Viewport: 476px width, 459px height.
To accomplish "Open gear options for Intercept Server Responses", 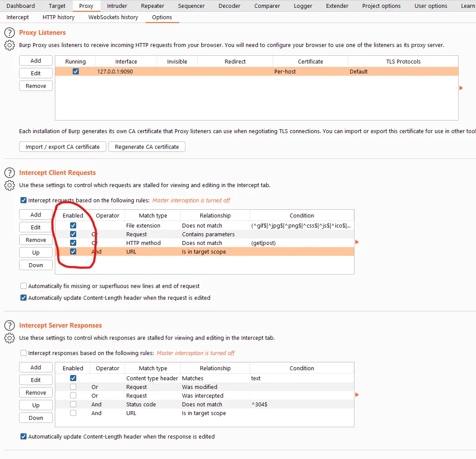I will [x=10, y=338].
